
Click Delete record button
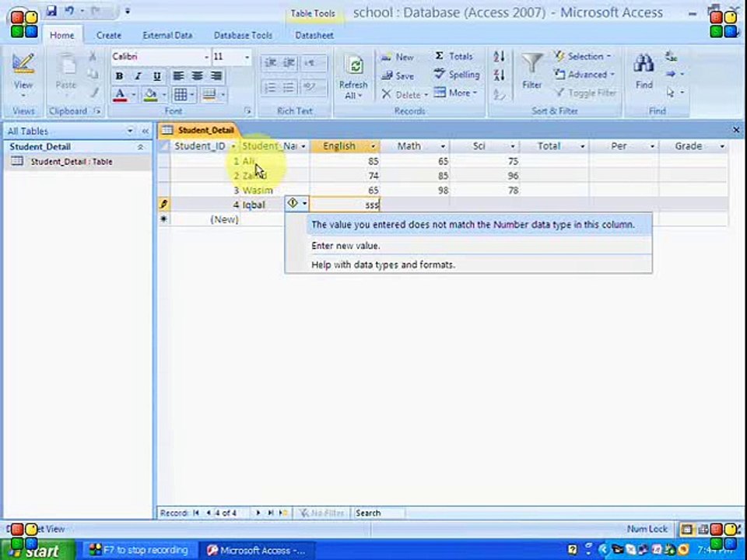404,94
